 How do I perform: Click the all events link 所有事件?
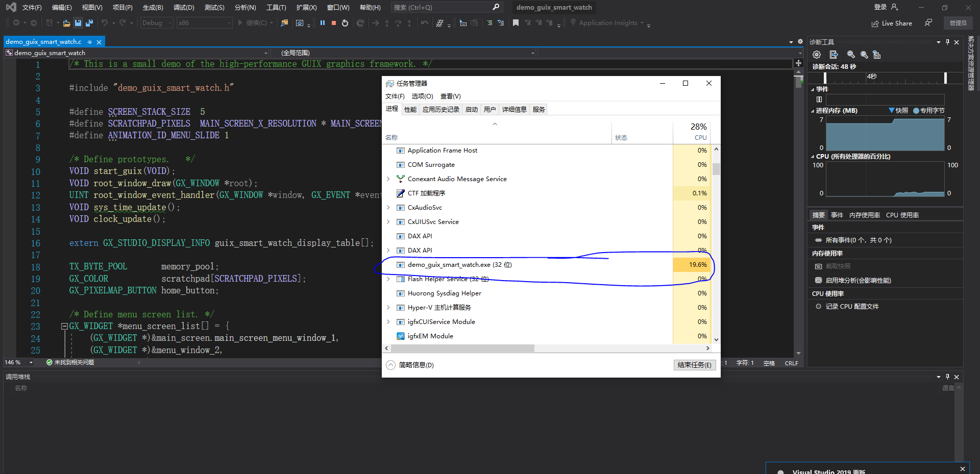tap(858, 240)
